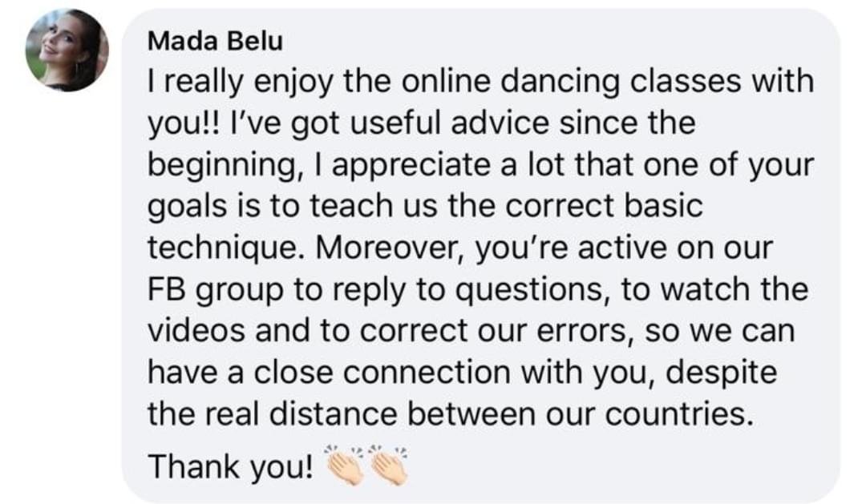Image resolution: width=866 pixels, height=504 pixels.
Task: Click the 'Thank you!' text
Action: (x=230, y=467)
